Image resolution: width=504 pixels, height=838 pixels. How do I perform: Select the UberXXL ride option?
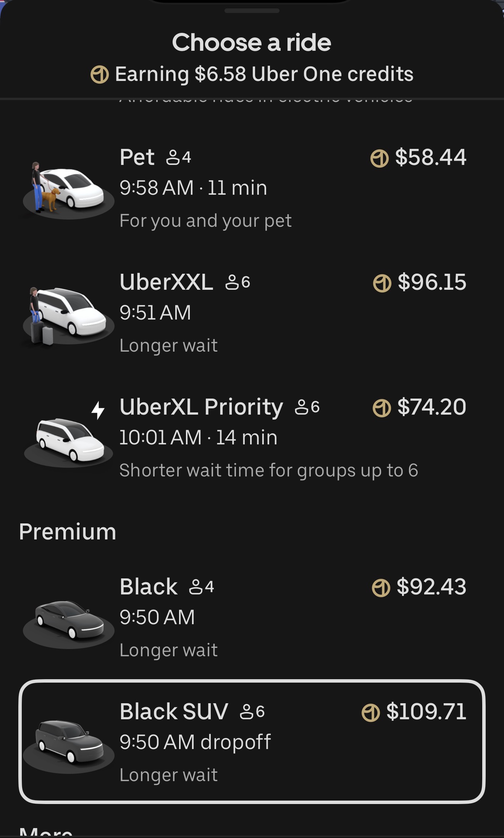(244, 313)
